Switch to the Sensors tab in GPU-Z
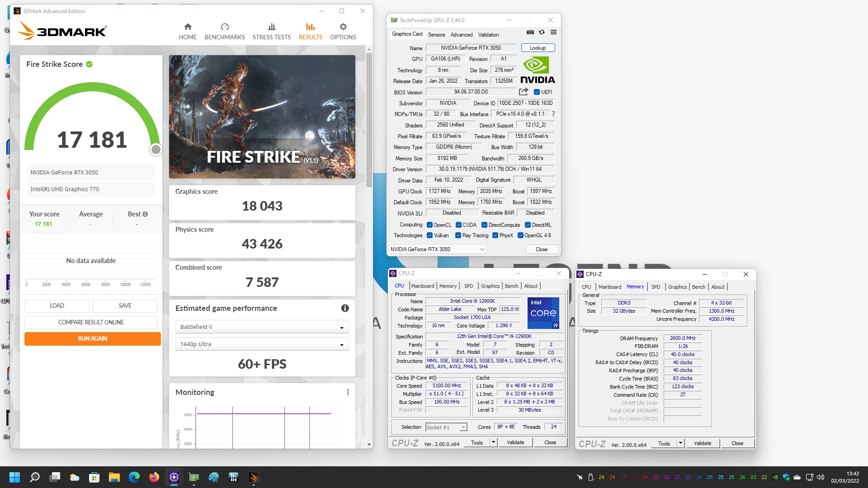This screenshot has width=868, height=488. 436,35
